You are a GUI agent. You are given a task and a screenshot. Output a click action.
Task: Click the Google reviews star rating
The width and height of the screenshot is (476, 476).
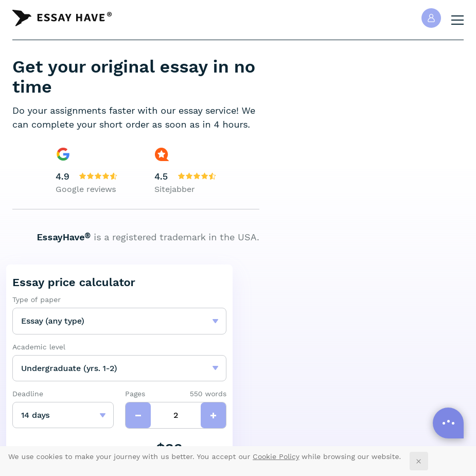tap(98, 176)
